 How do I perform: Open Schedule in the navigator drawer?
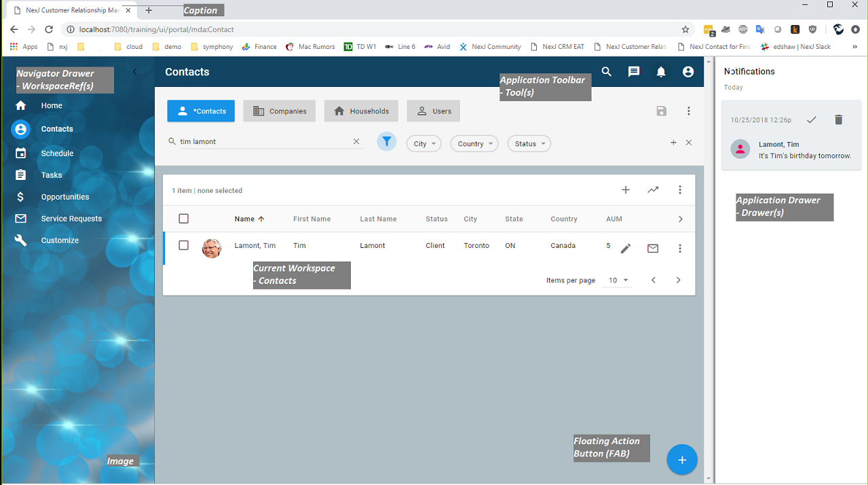(x=57, y=154)
